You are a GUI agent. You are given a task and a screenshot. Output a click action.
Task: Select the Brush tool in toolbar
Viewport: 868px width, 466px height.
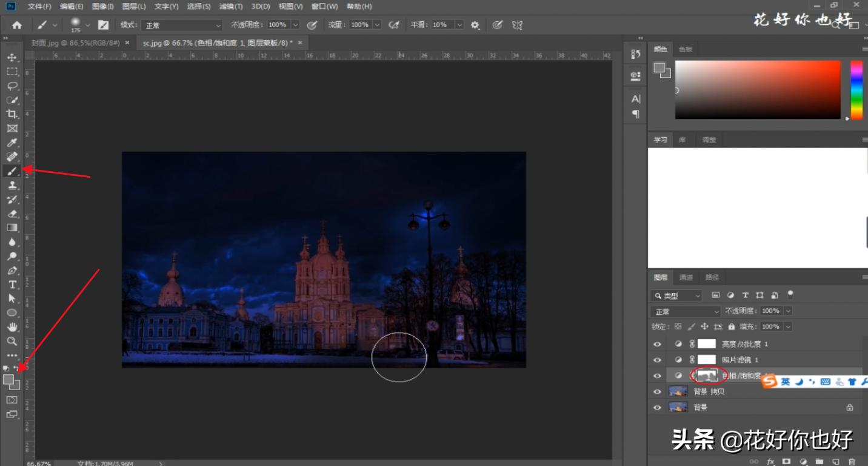pos(12,171)
